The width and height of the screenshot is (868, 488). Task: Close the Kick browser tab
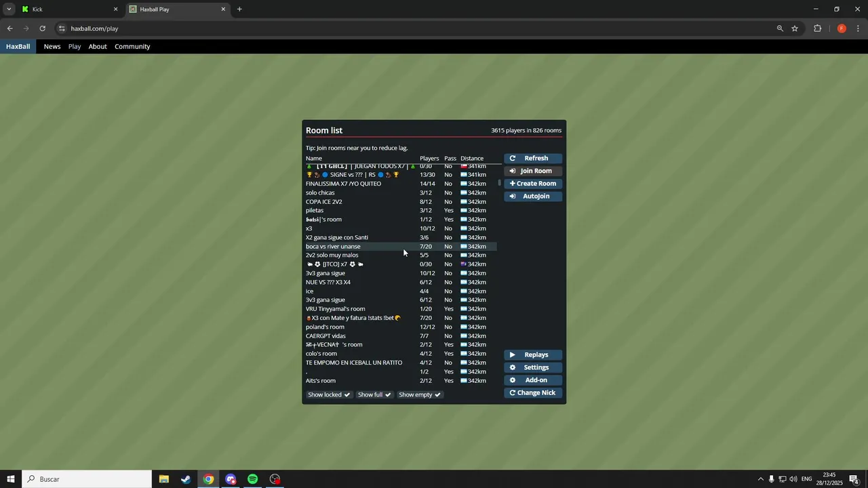tap(115, 9)
